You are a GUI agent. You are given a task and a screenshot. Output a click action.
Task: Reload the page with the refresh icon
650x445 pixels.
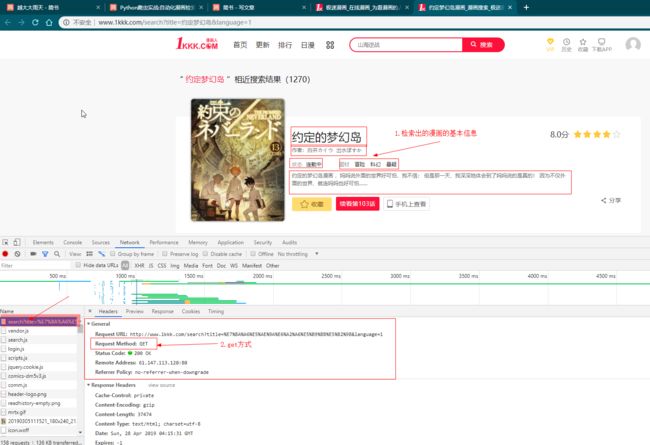coord(35,22)
